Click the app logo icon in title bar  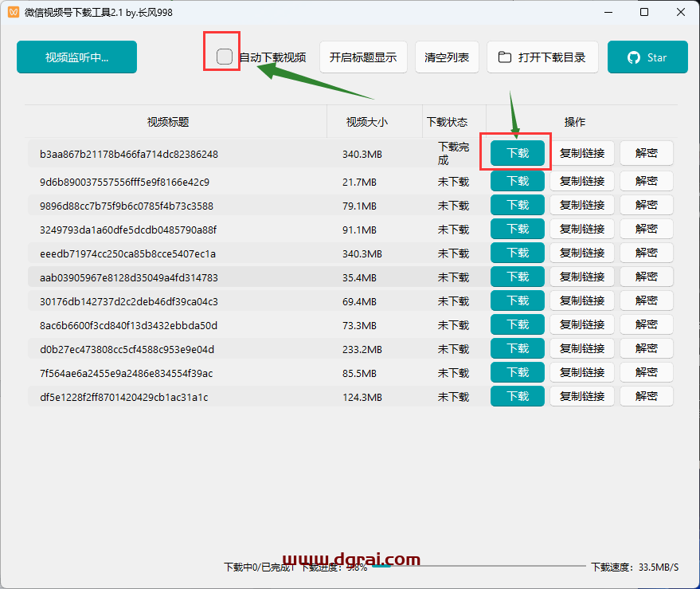(x=14, y=12)
